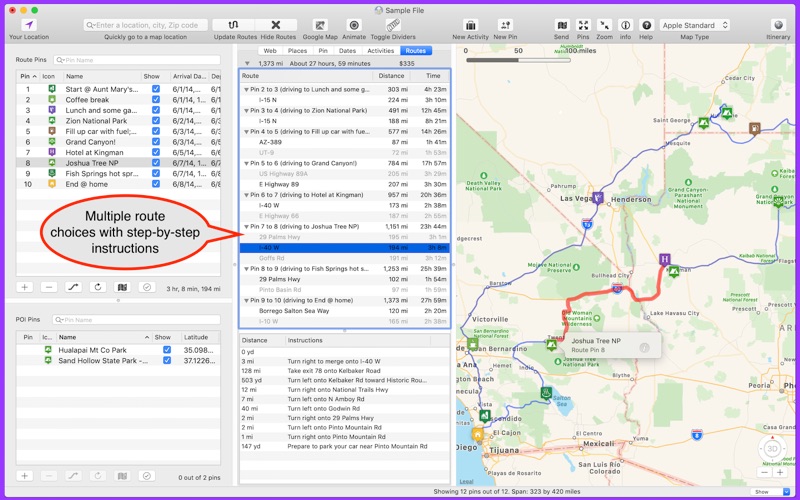
Task: Switch to the Places tab
Action: coord(297,50)
